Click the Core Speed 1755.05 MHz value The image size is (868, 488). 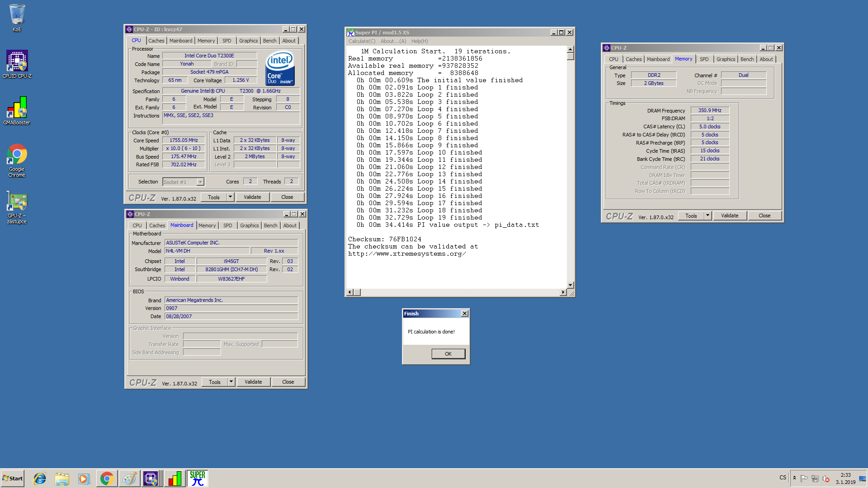(184, 140)
